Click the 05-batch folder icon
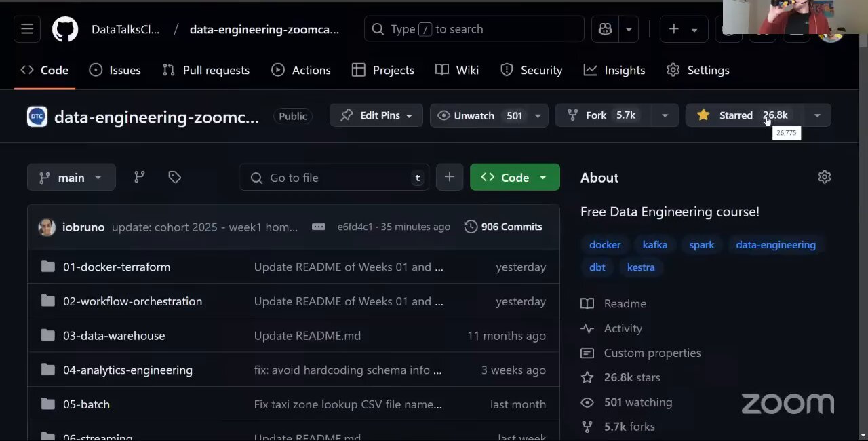This screenshot has width=868, height=441. coord(47,404)
